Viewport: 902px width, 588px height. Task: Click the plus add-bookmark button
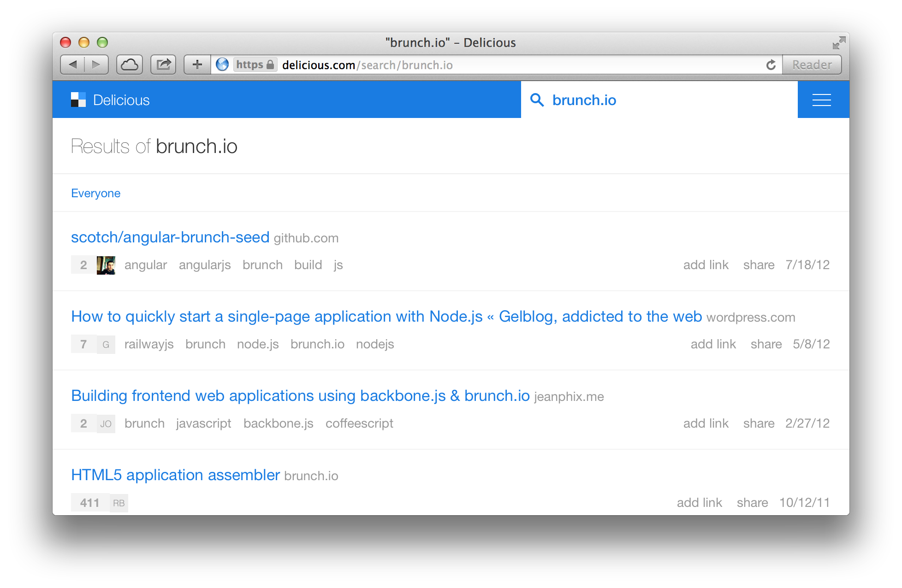coord(197,65)
